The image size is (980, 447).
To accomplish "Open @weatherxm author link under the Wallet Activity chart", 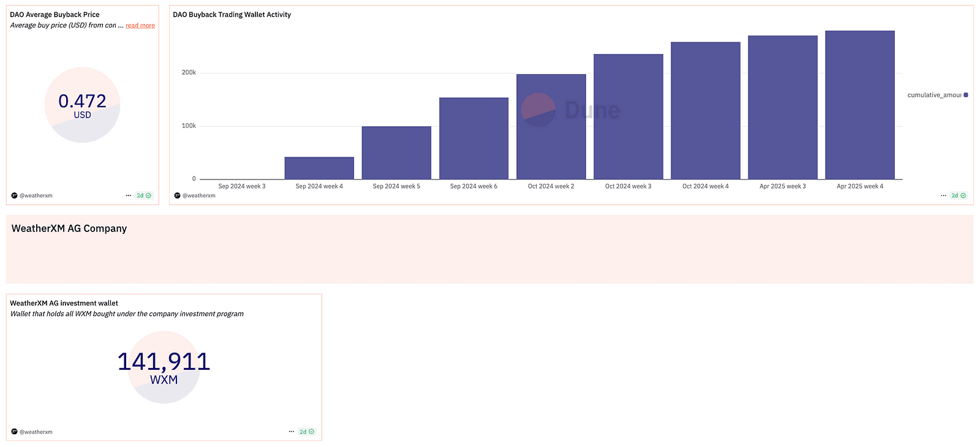I will click(199, 196).
